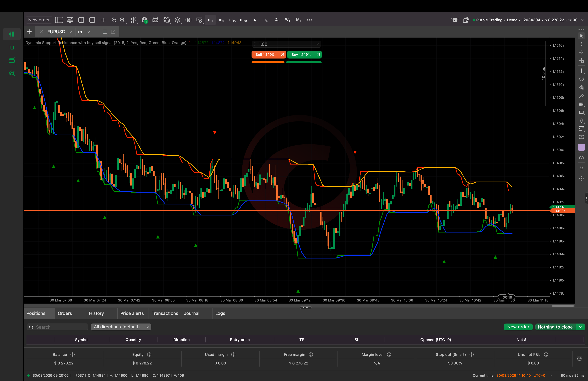
Task: Expand the All directions (default) filter dropdown
Action: point(121,327)
